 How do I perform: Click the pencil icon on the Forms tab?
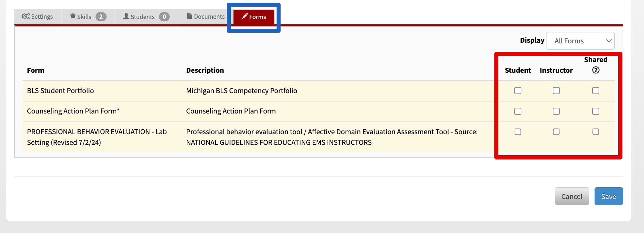point(245,16)
